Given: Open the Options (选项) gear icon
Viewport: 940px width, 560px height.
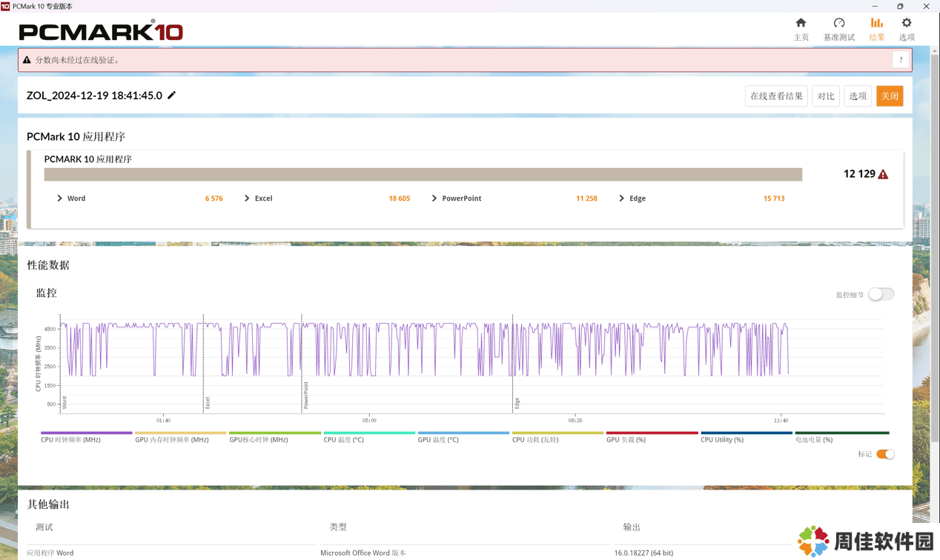Looking at the screenshot, I should (x=906, y=23).
